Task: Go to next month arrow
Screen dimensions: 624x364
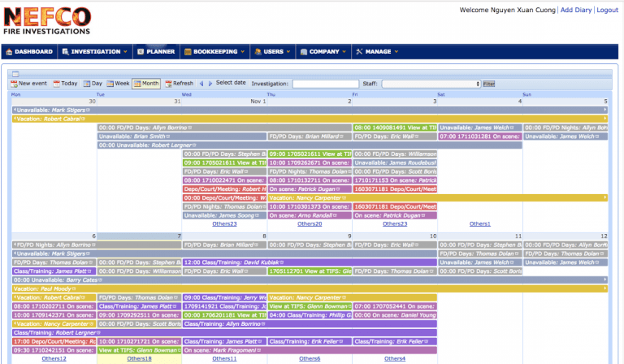Action: click(x=210, y=84)
